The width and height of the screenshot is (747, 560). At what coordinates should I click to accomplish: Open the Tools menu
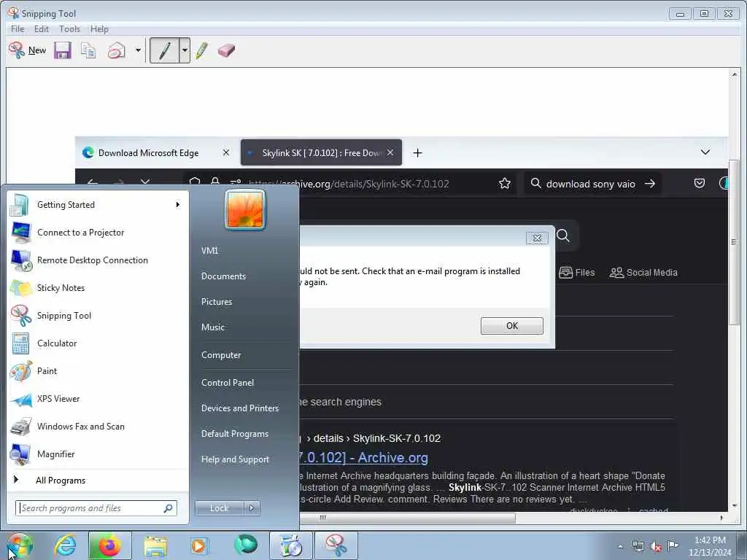pos(69,29)
